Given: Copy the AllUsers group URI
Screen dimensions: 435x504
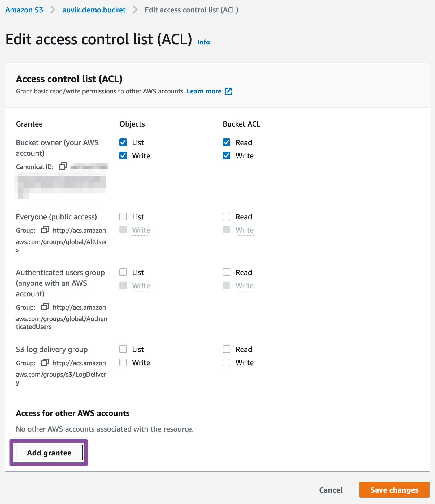Looking at the screenshot, I should 45,230.
